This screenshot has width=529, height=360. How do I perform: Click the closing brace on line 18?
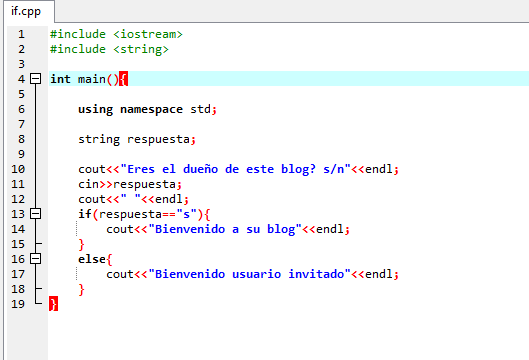coord(81,289)
